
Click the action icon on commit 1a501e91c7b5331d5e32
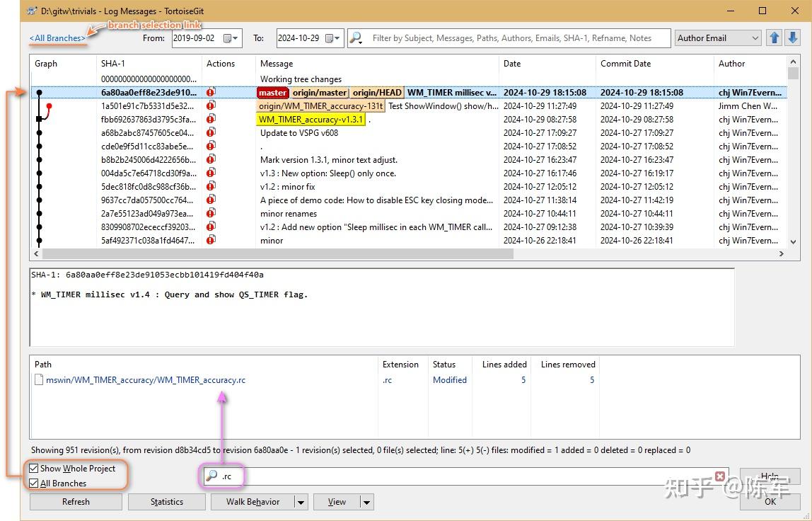211,106
